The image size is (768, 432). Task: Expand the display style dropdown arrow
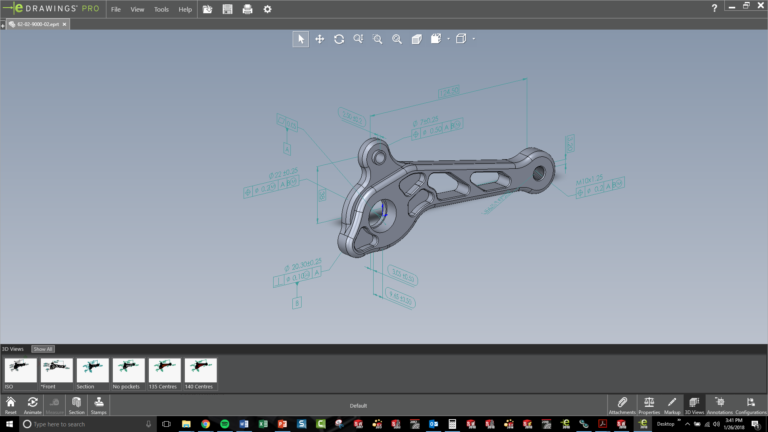(x=449, y=39)
